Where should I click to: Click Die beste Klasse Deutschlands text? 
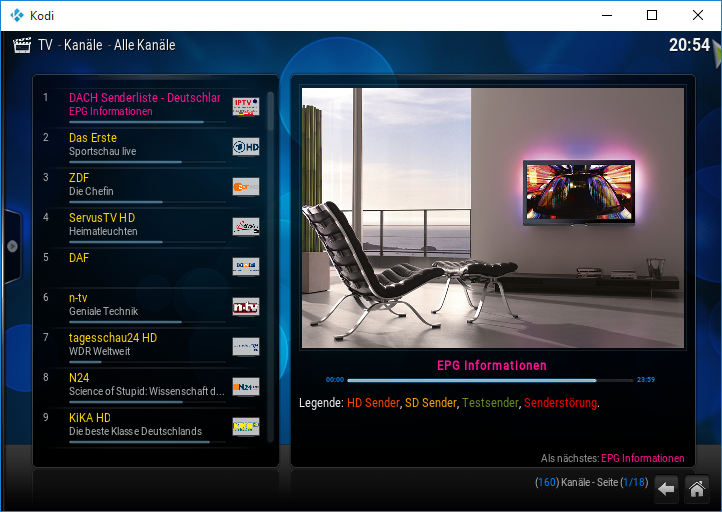(135, 431)
